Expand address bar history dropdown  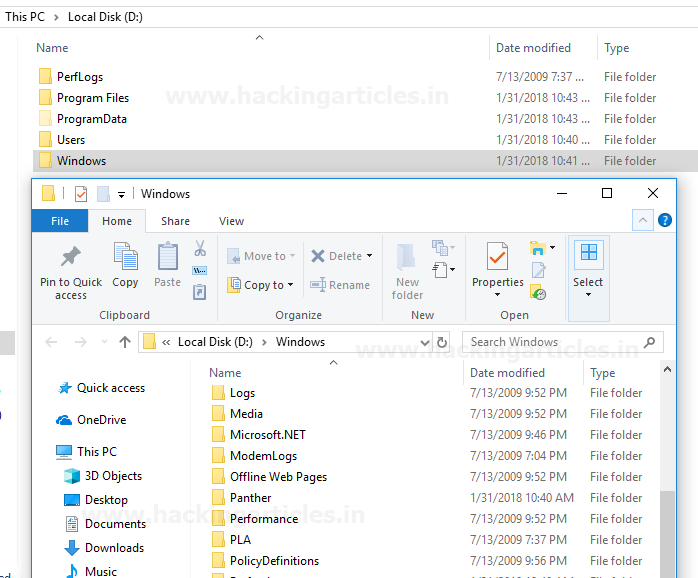point(425,342)
